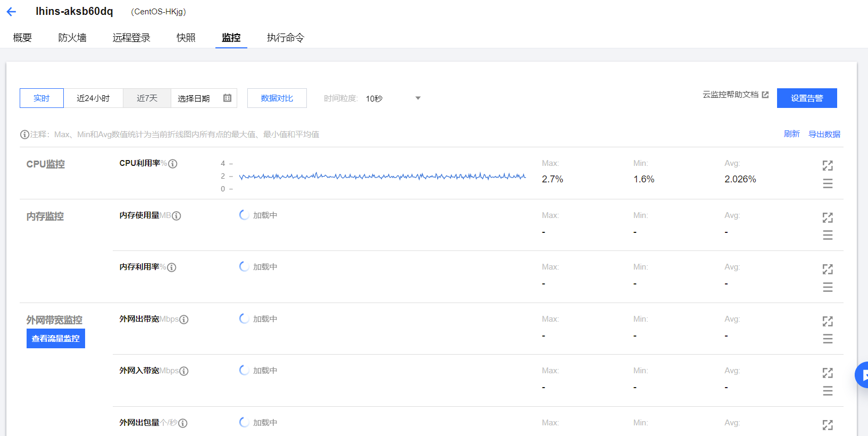Click the info icon next to CPU利用率
Screen dimensions: 868x436
[x=173, y=164]
